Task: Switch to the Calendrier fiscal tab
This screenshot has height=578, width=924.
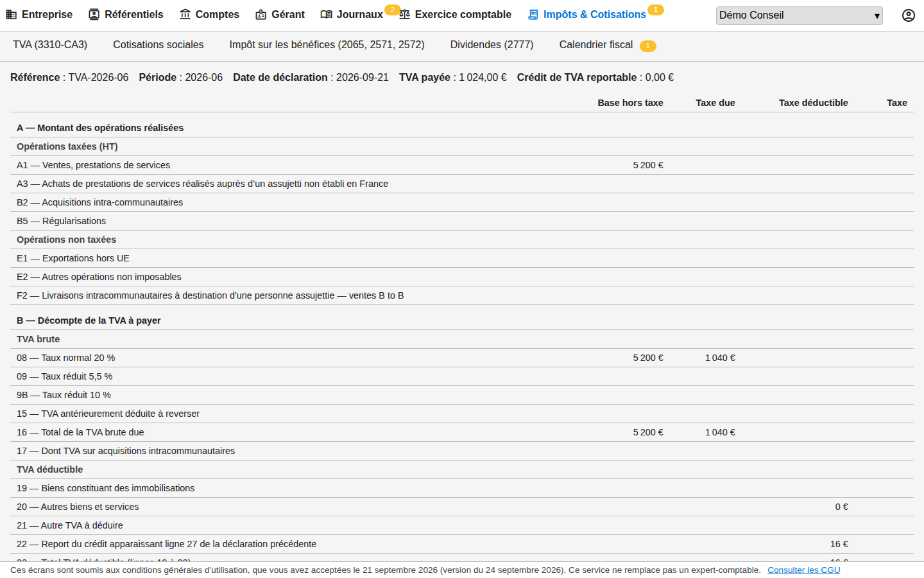Action: click(596, 45)
